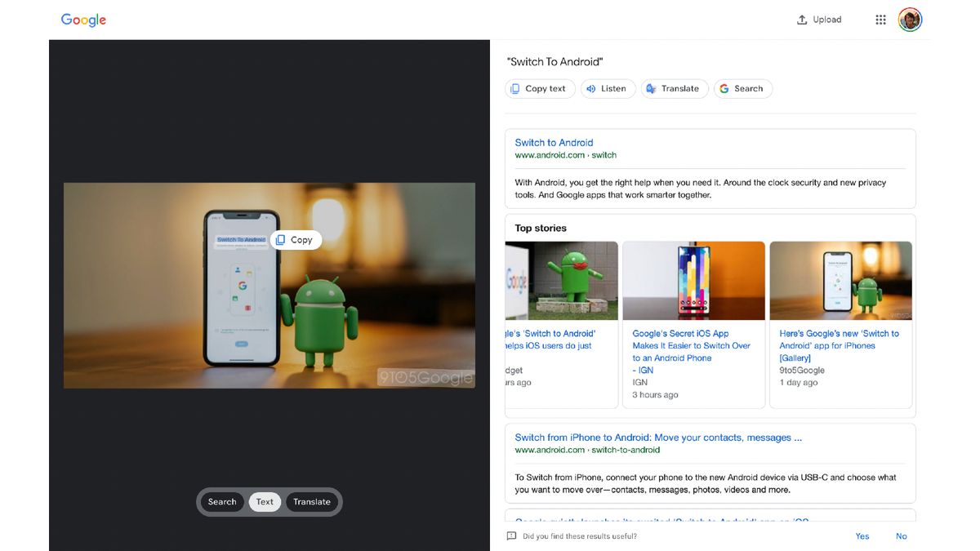Click the IGN story phone thumbnail
Screen dimensions: 980x551
693,280
